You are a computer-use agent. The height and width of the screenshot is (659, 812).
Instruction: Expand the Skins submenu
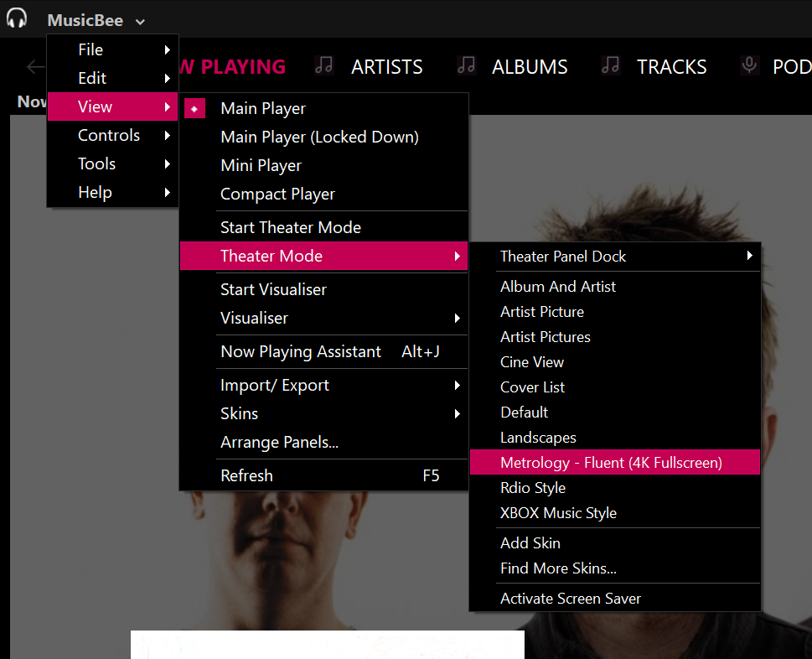click(323, 414)
